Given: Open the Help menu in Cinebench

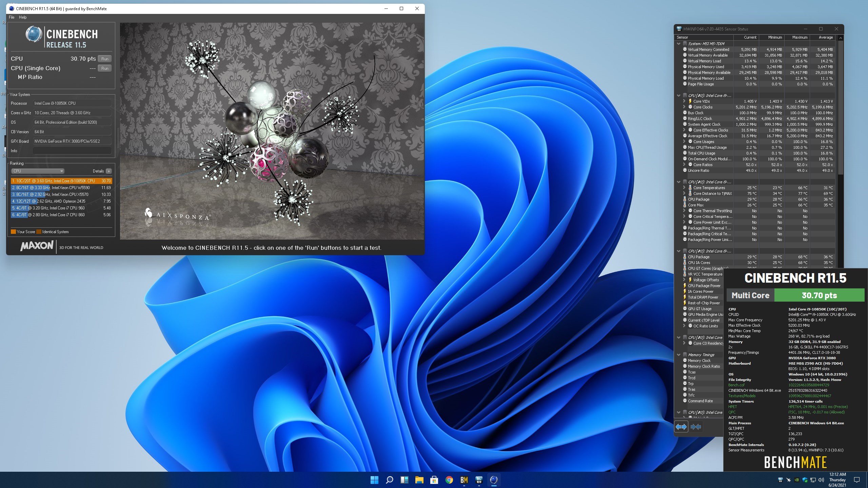Looking at the screenshot, I should (23, 17).
